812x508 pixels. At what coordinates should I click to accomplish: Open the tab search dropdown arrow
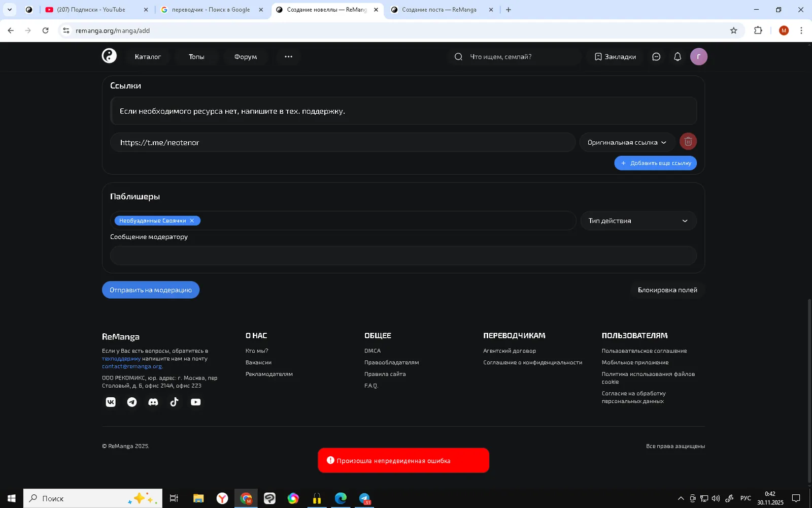pyautogui.click(x=9, y=10)
